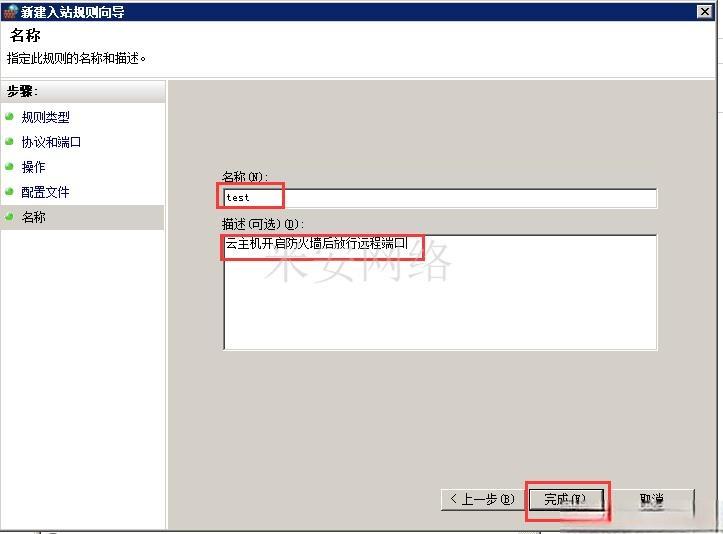Open the 操作 step
The image size is (723, 534).
coord(34,167)
